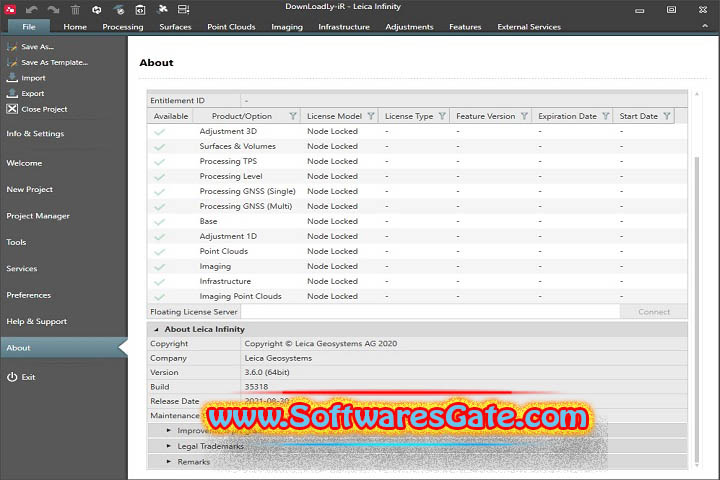Open the Processing ribbon tab

coord(122,27)
